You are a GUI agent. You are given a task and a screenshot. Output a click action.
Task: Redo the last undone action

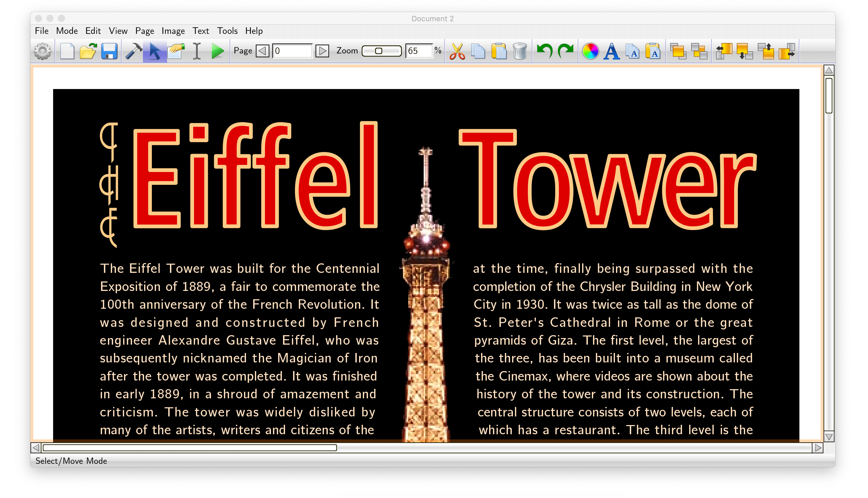[x=565, y=51]
